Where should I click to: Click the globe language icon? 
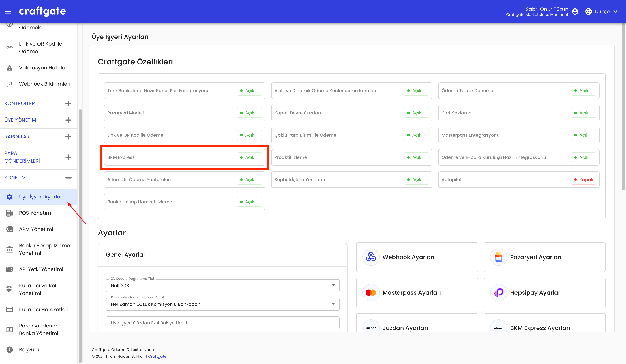pyautogui.click(x=588, y=11)
